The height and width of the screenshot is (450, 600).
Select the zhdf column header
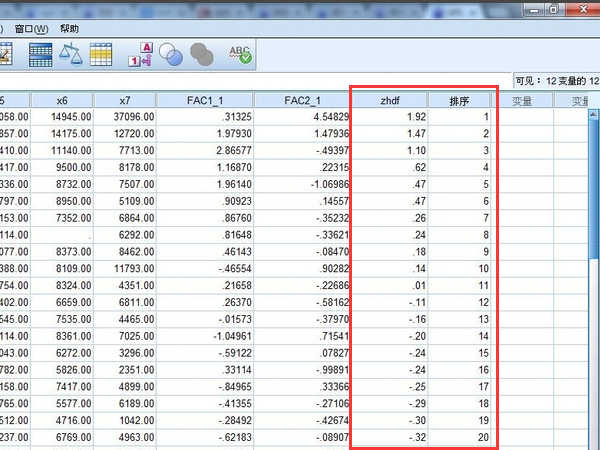click(x=390, y=100)
